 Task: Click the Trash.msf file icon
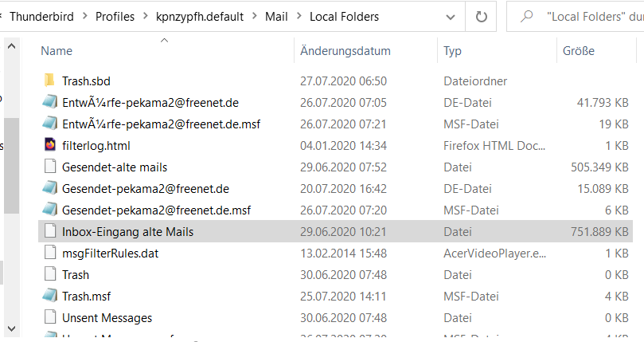tap(49, 296)
